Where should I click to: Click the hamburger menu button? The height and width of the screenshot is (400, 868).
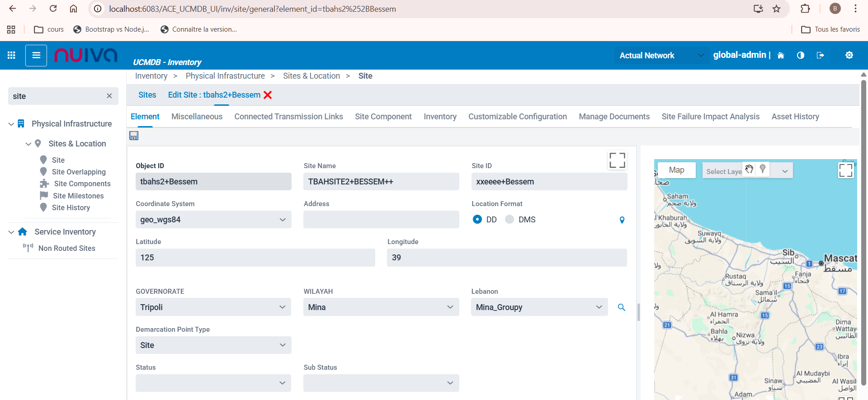(x=36, y=55)
